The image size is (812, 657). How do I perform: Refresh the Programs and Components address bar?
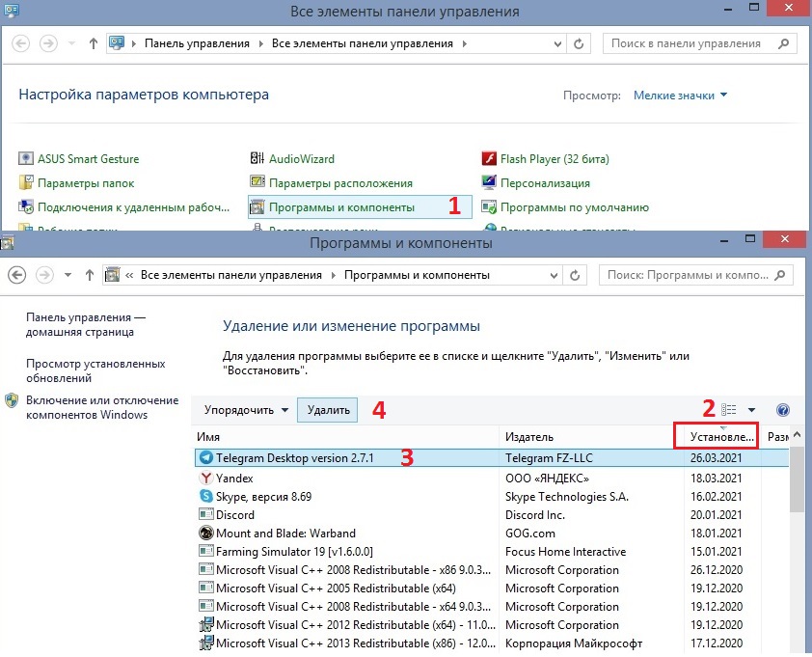575,275
